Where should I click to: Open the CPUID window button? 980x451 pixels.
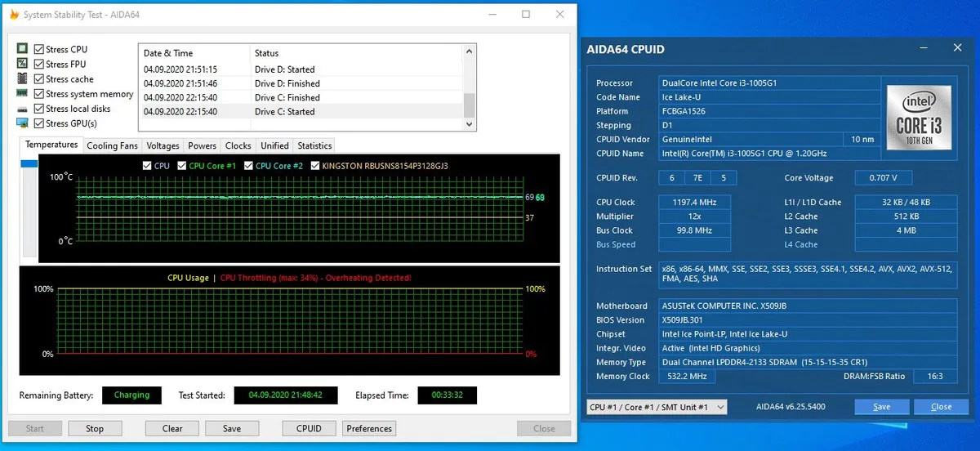(309, 428)
